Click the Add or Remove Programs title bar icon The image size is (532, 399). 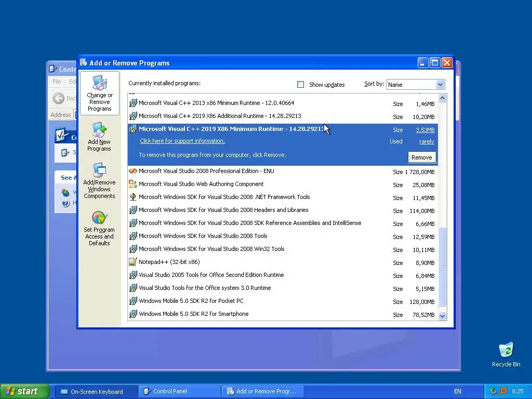tap(84, 62)
